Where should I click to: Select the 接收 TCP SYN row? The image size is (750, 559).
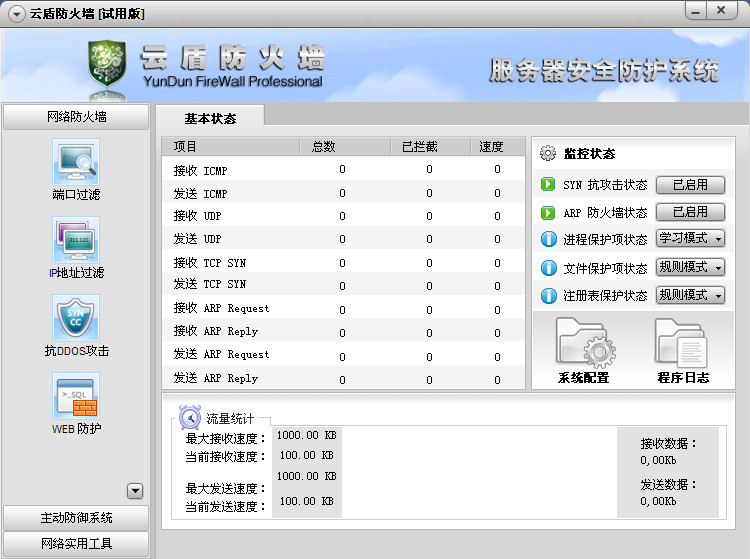click(x=343, y=262)
